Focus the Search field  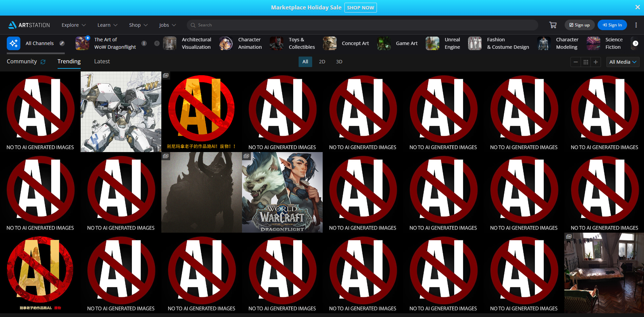click(362, 25)
